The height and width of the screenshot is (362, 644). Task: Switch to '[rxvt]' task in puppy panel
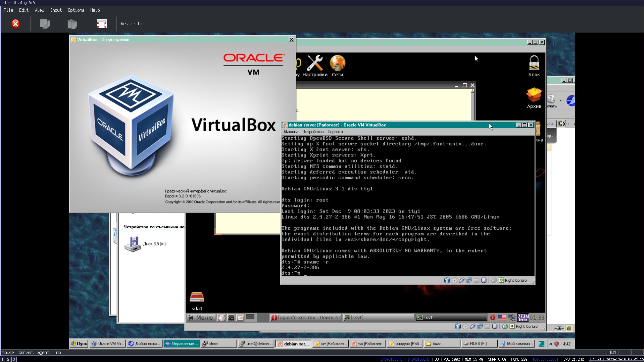coord(379,318)
